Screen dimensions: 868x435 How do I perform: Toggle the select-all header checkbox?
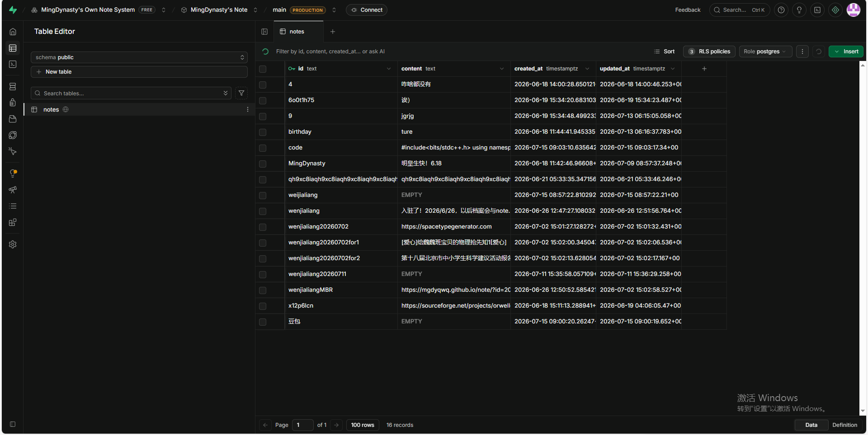coord(263,69)
